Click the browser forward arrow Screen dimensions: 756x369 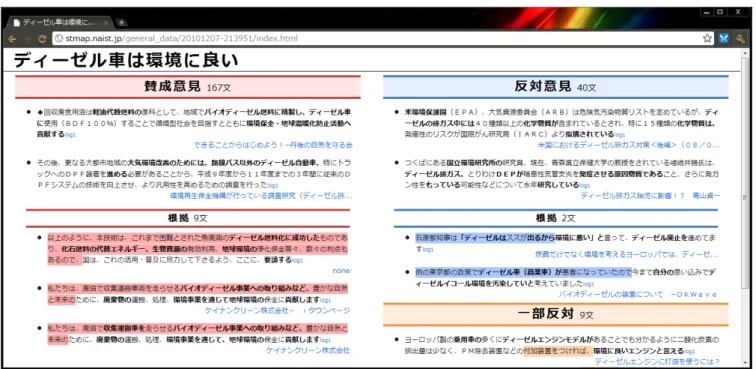[x=27, y=39]
